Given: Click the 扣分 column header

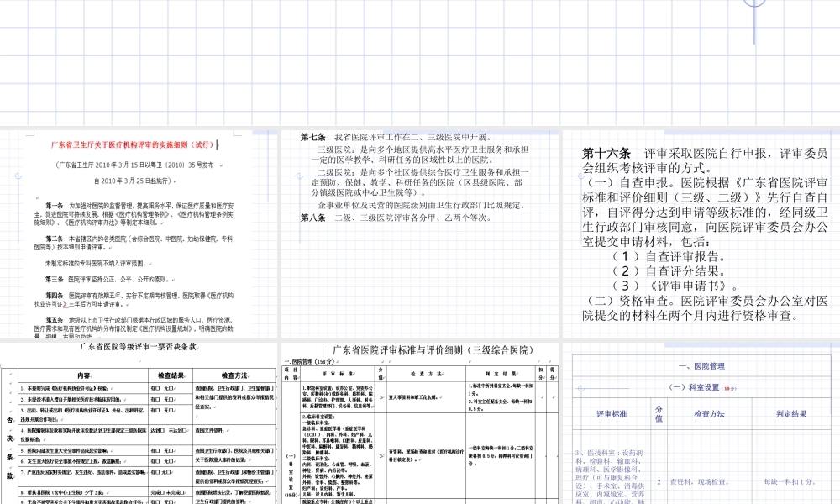Looking at the screenshot, I should (539, 372).
